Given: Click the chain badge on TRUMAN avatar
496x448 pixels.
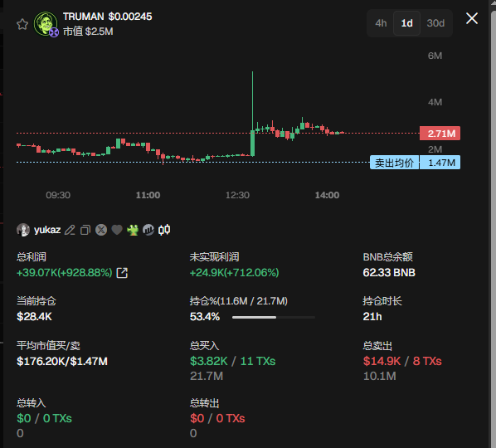Looking at the screenshot, I should 54,32.
